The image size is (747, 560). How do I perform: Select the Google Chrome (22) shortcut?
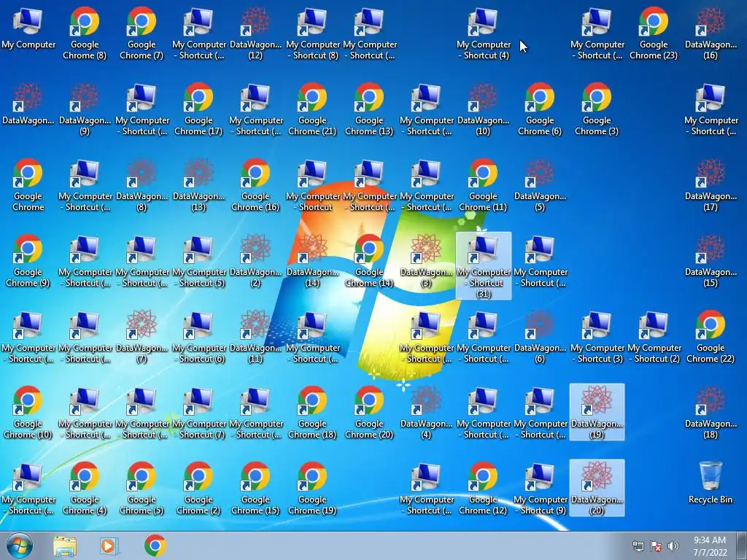click(711, 337)
